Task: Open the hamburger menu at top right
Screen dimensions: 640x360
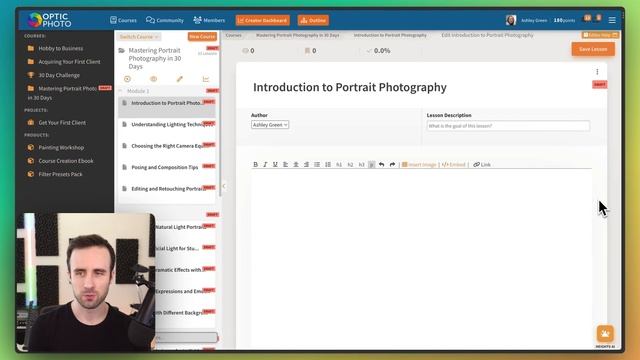Action: coord(612,20)
